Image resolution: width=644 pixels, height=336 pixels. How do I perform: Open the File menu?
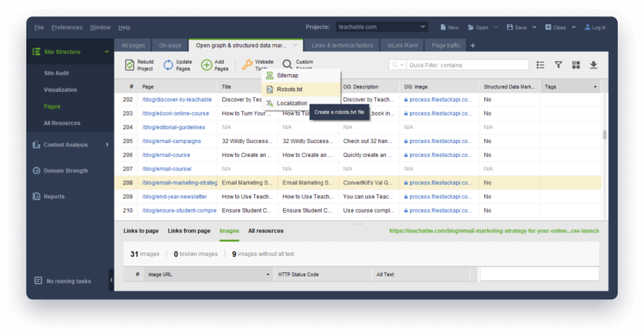pos(39,28)
